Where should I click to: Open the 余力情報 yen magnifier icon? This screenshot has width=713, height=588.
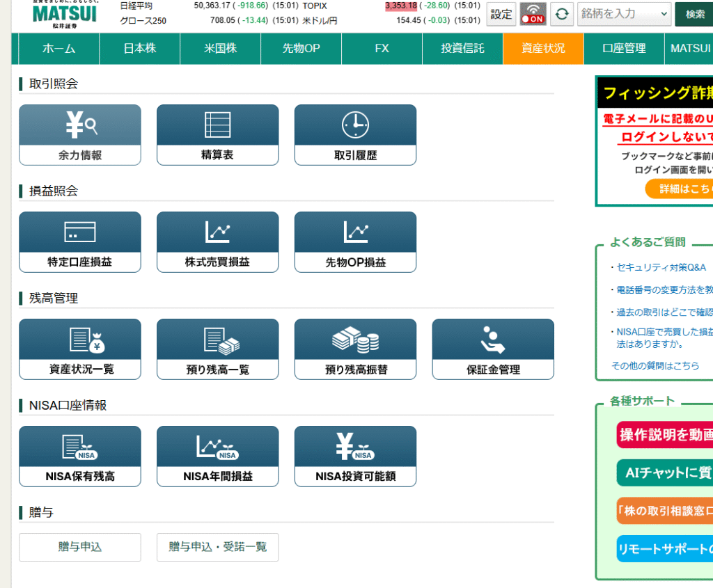click(80, 125)
